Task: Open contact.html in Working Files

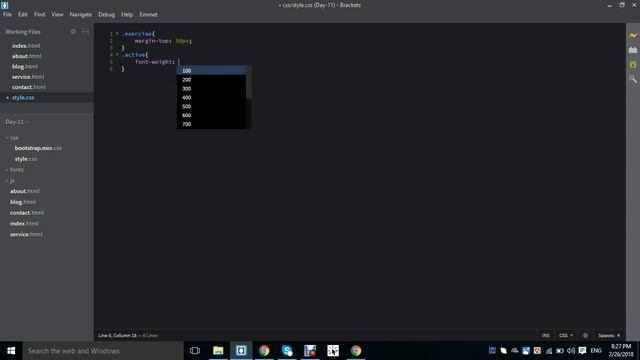Action: point(29,87)
